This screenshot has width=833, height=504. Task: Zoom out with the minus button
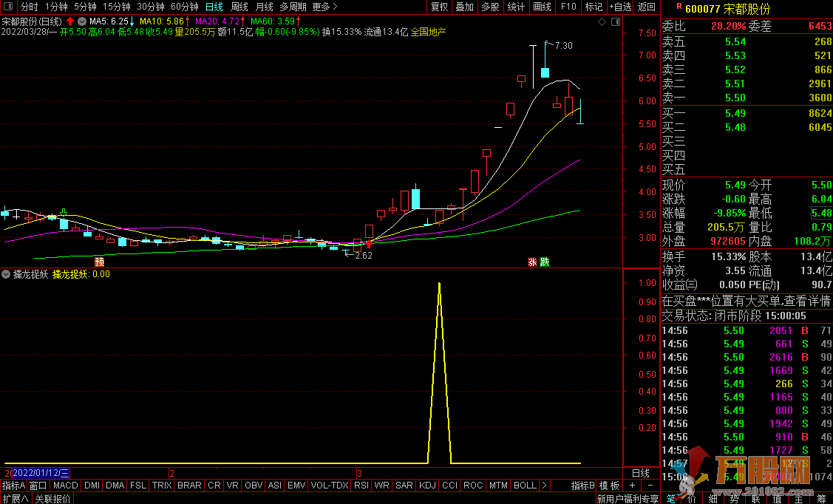coord(650,486)
